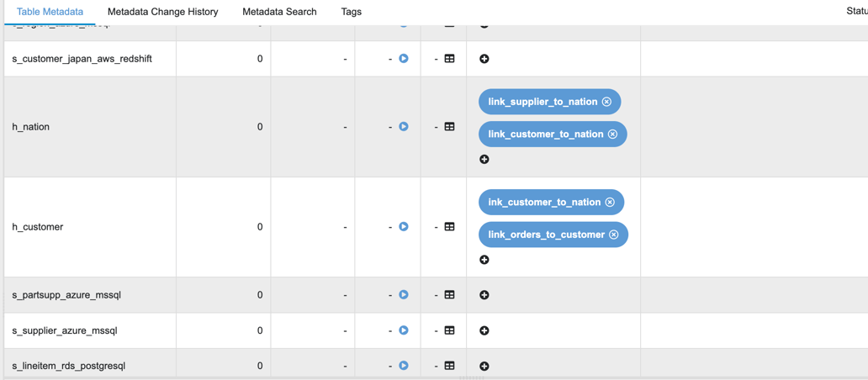Add tag to s_partsupp_azure_mssql row
The width and height of the screenshot is (868, 380).
[484, 295]
